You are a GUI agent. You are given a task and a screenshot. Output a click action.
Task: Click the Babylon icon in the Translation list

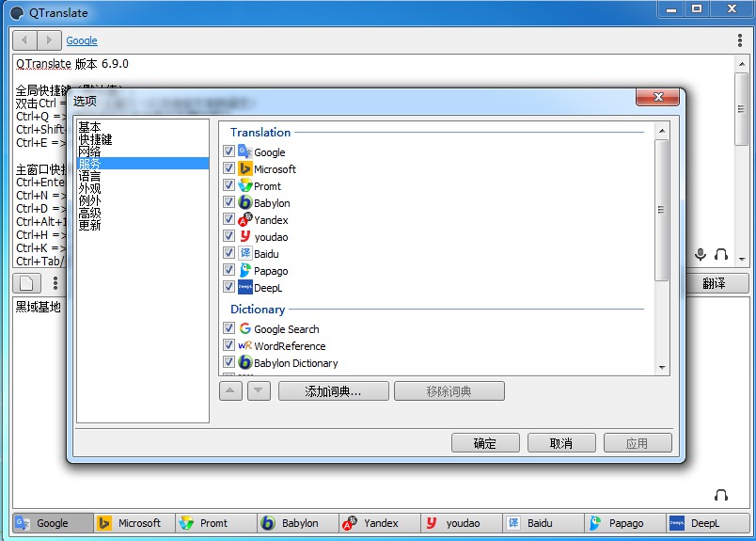[x=244, y=202]
